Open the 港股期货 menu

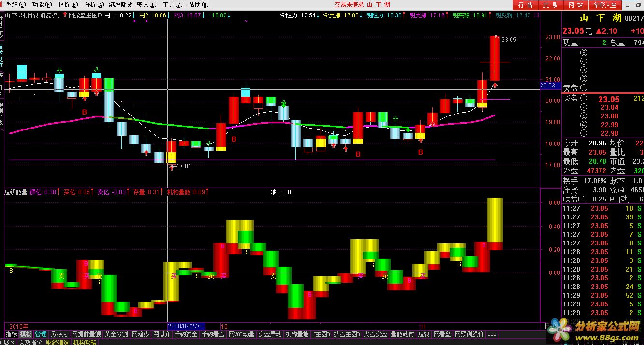120,5
